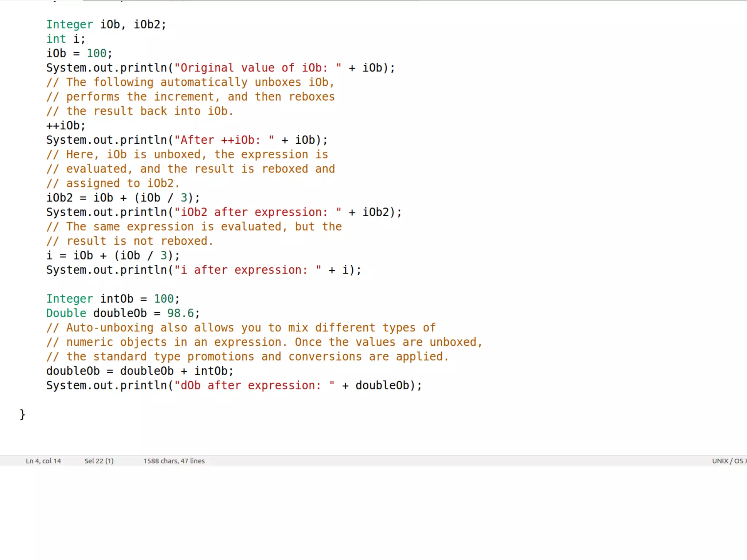Click the value 98.6 in doubleOb declaration
The width and height of the screenshot is (747, 560).
180,313
